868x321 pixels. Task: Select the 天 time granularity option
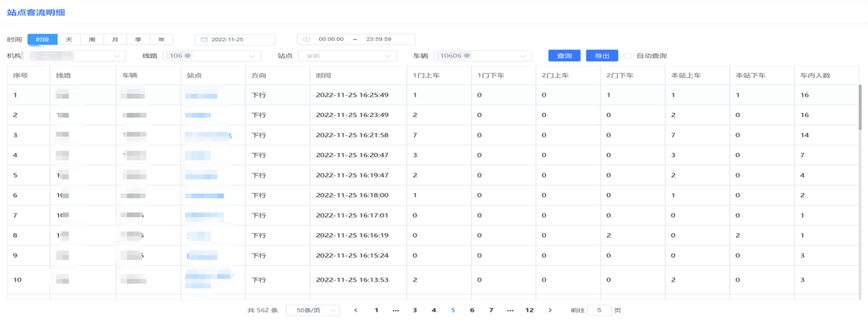point(69,39)
